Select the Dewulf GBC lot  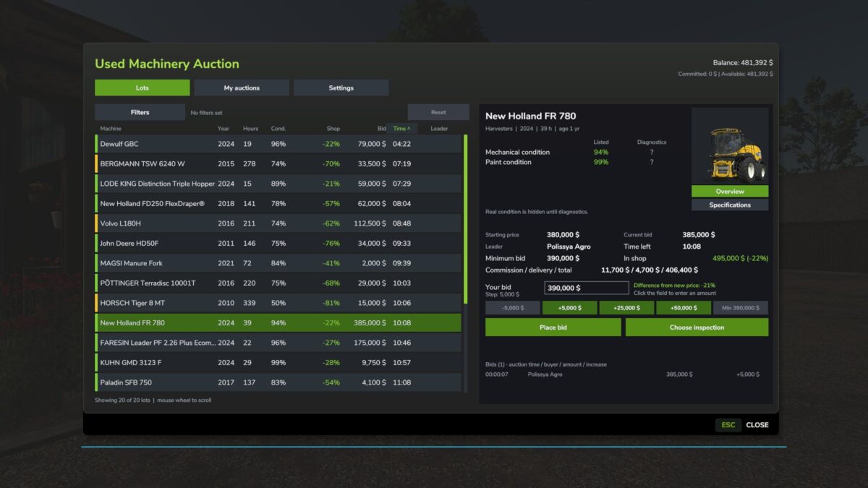[278, 144]
